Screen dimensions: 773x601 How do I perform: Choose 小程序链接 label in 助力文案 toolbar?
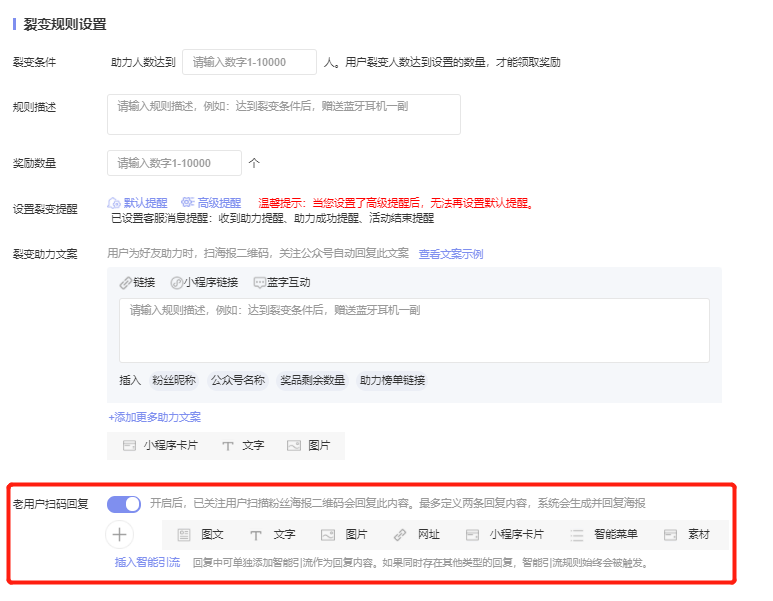click(211, 283)
